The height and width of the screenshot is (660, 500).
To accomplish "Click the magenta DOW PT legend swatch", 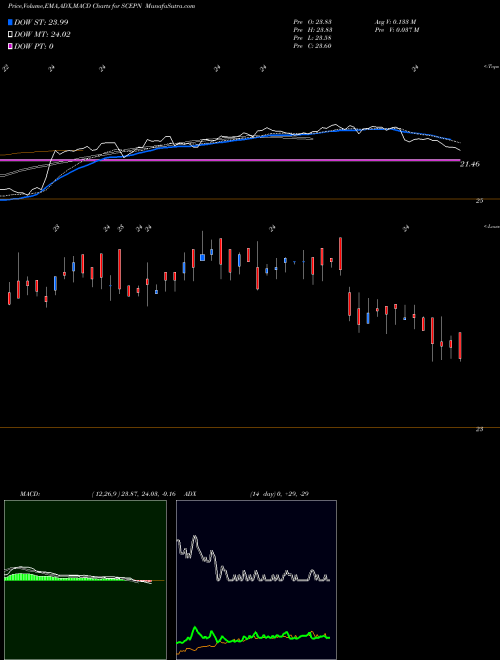I will coord(10,46).
